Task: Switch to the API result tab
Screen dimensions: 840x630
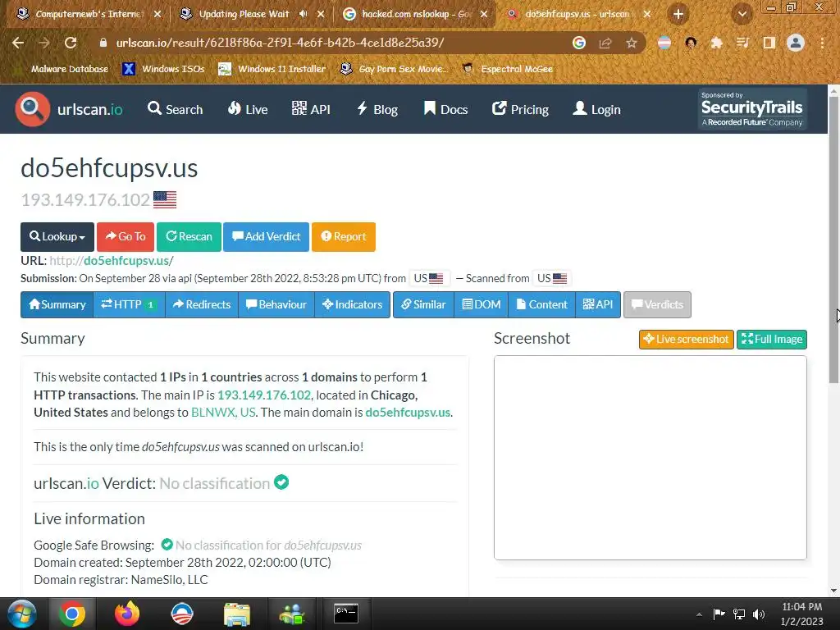Action: point(598,305)
